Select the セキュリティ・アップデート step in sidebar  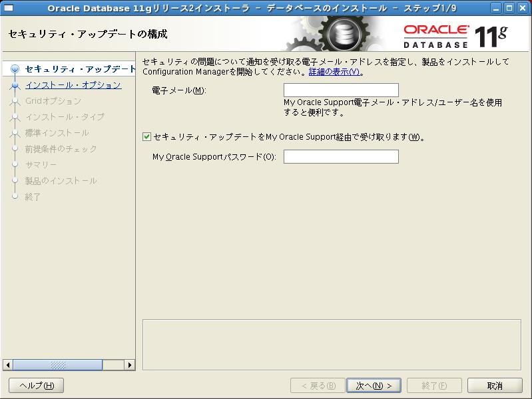(81, 68)
